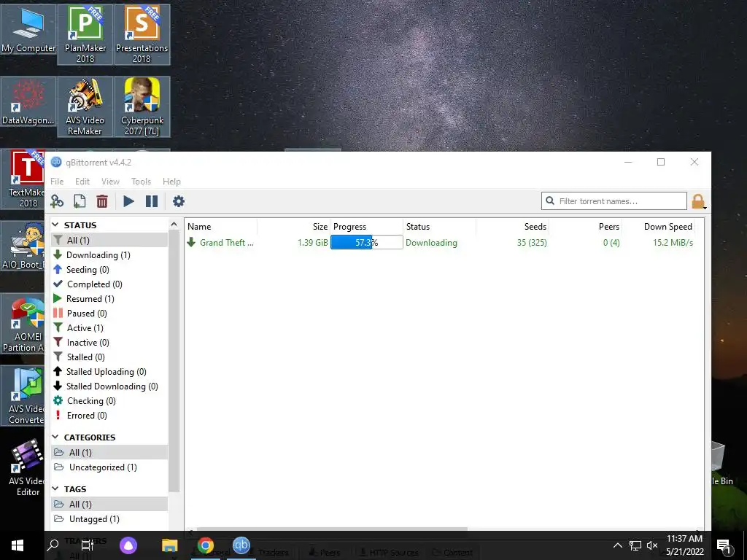Open the Help menu
This screenshot has height=560, width=747.
pos(171,182)
